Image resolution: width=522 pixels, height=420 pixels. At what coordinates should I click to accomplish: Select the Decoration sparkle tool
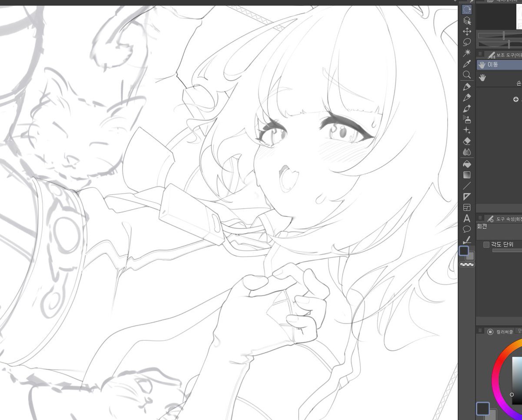pos(467,130)
